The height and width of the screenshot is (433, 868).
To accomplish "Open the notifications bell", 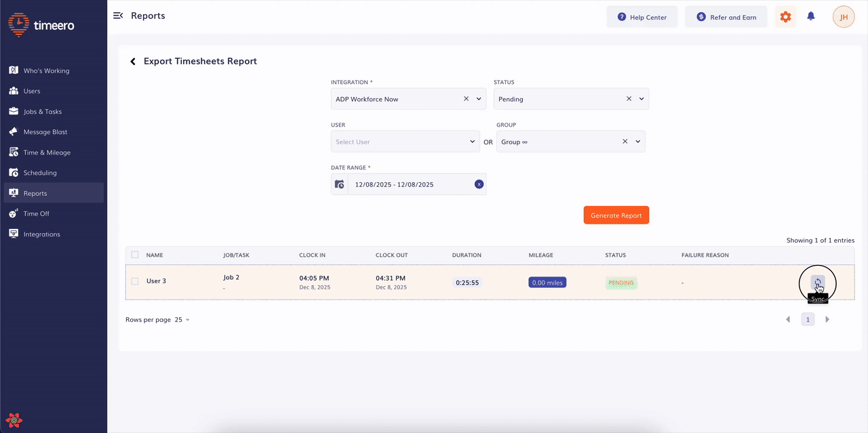I will point(810,17).
